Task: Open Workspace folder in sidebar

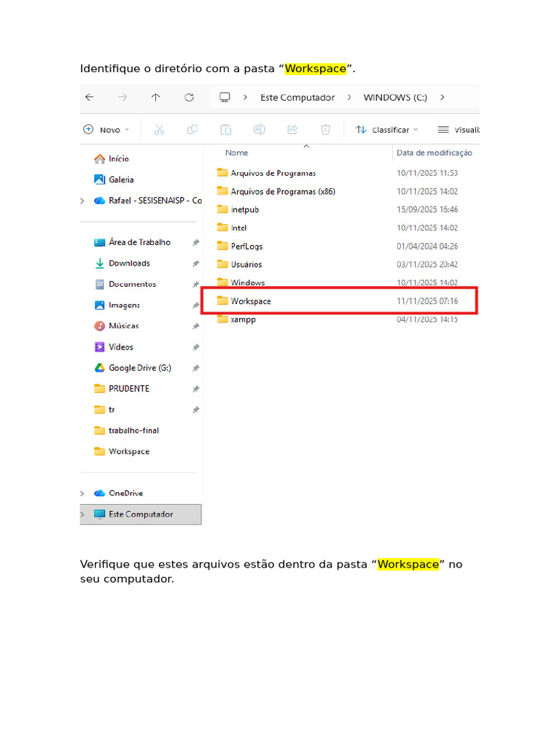Action: (122, 452)
